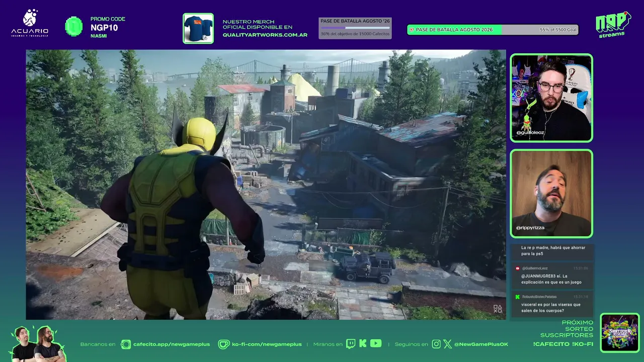
Task: Click the PlayStation logo on the gameplay
Action: 498,309
